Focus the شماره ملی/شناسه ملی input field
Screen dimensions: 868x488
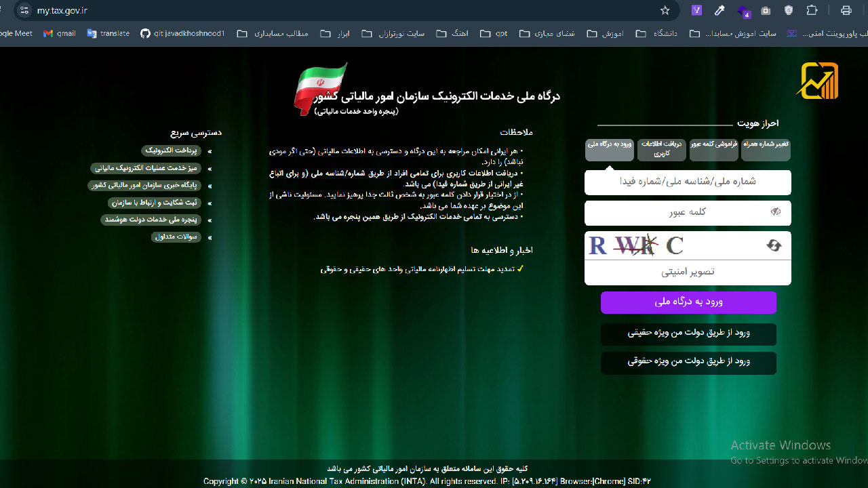coord(688,182)
